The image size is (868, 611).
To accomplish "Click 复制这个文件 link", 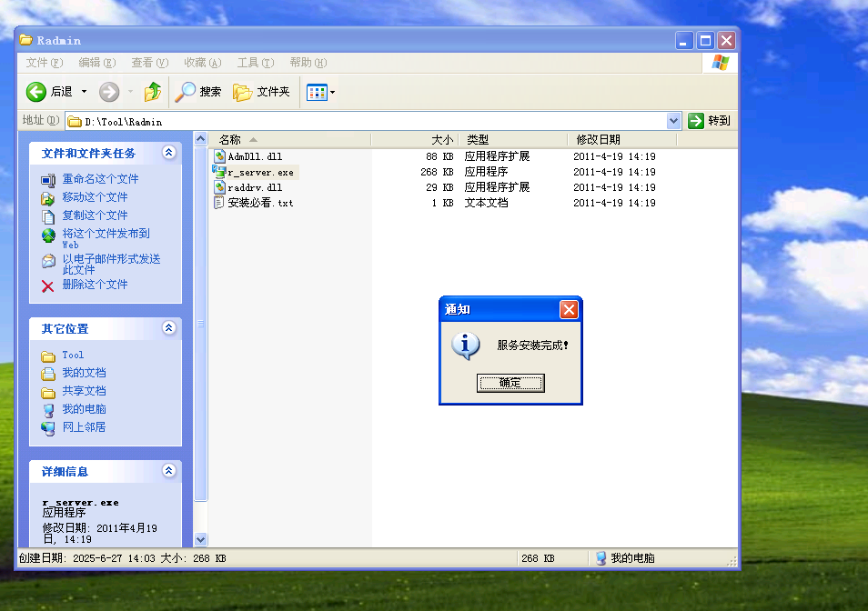I will click(x=95, y=215).
